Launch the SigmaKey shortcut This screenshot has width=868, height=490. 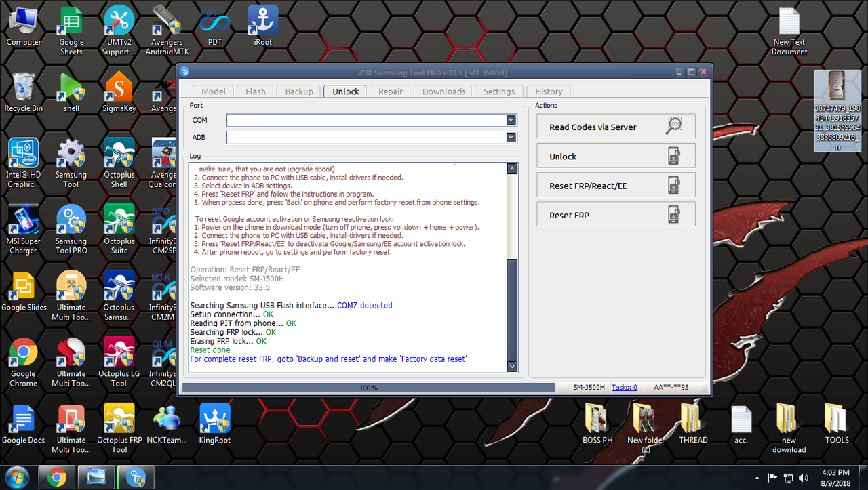[119, 92]
